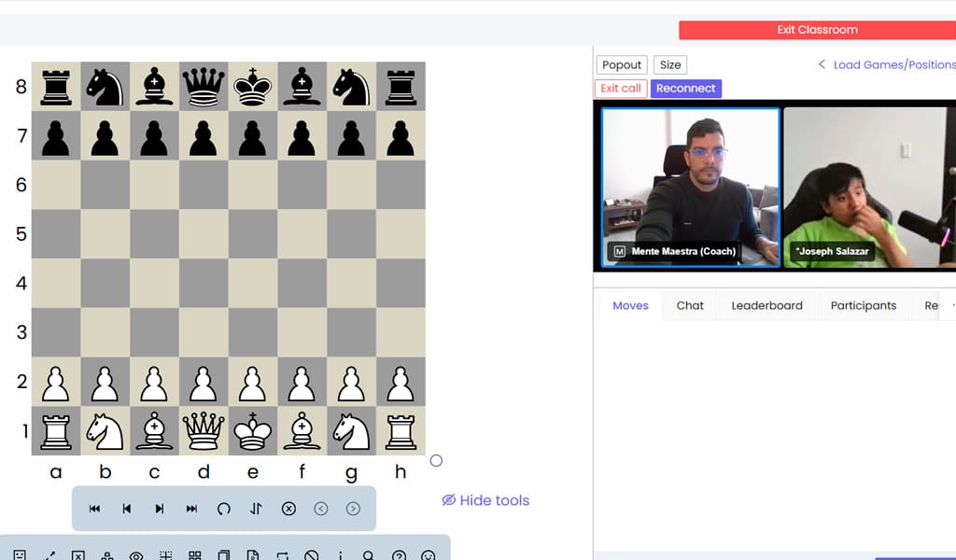Step back one move
Viewport: 956px width, 560px height.
tap(127, 509)
